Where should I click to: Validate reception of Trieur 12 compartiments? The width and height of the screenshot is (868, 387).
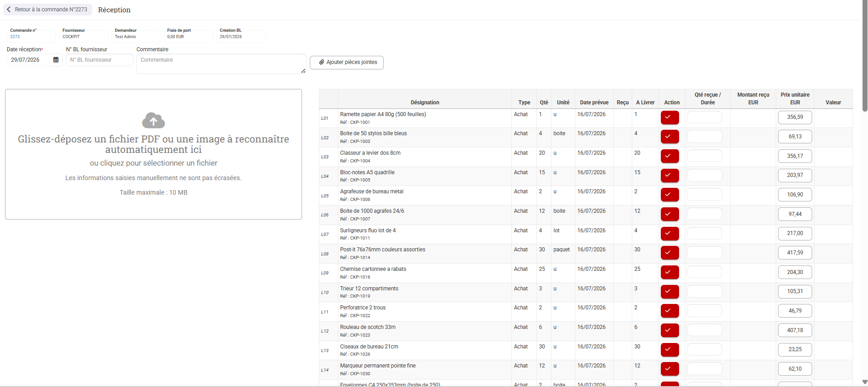[x=670, y=292]
